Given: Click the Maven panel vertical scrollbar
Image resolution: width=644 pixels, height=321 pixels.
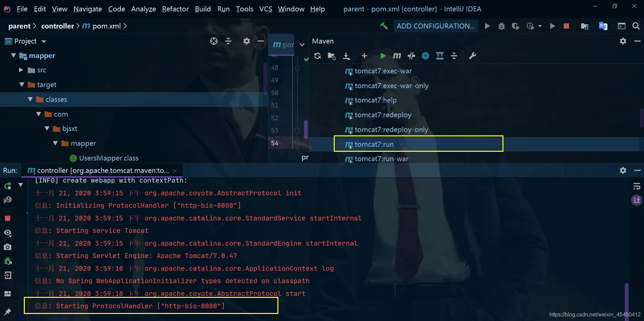Looking at the screenshot, I should 642,118.
